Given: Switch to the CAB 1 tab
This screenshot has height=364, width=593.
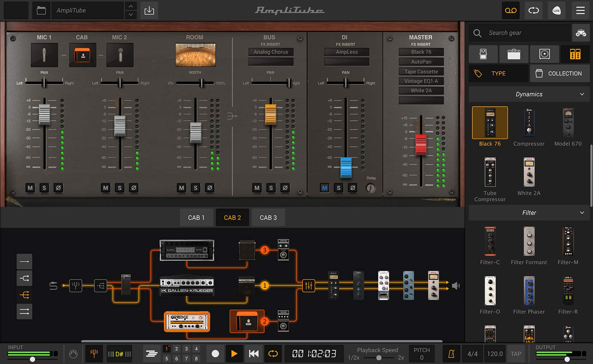Looking at the screenshot, I should (196, 218).
